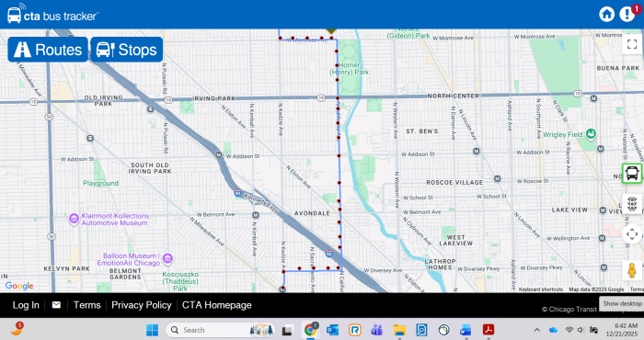Switch to Google Chrome in the taskbar
This screenshot has width=644, height=340.
(311, 330)
